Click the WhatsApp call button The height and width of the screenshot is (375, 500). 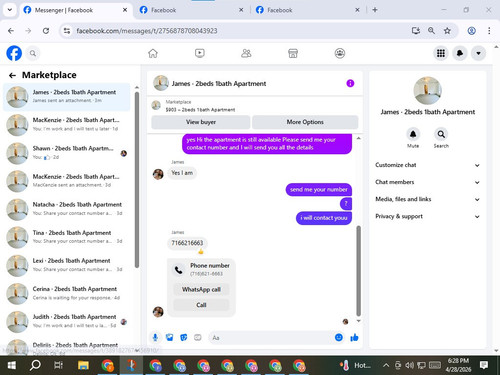[201, 289]
